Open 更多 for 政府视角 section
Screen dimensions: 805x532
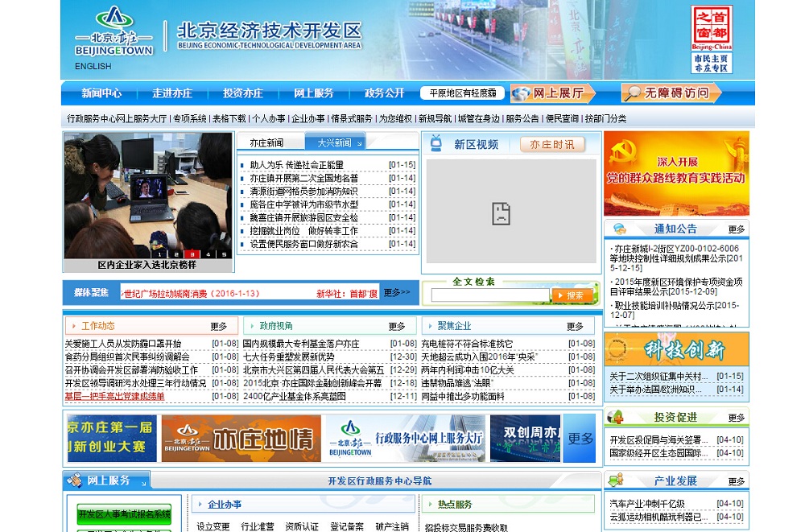(x=396, y=326)
